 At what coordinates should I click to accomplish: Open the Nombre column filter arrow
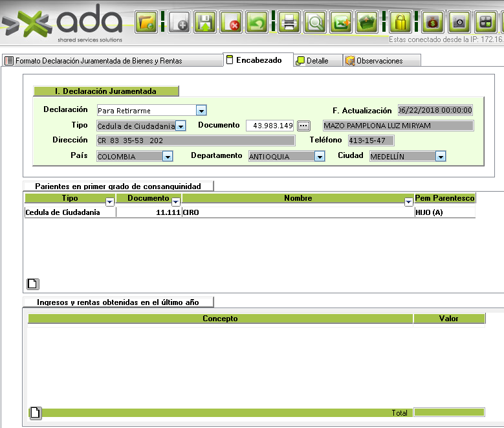(408, 202)
